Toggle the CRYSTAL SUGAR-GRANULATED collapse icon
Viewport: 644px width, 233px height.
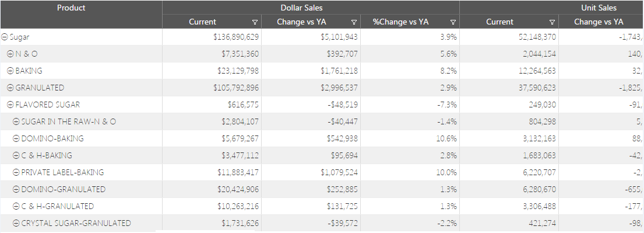(16, 223)
